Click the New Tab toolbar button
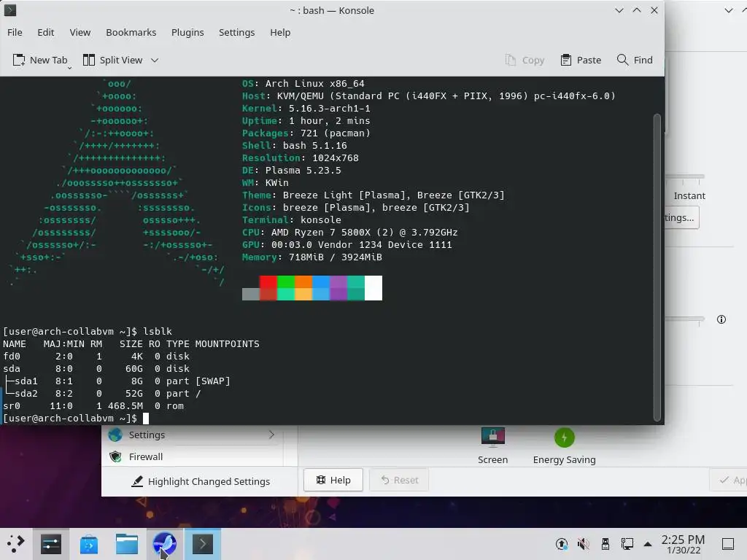 pyautogui.click(x=40, y=60)
